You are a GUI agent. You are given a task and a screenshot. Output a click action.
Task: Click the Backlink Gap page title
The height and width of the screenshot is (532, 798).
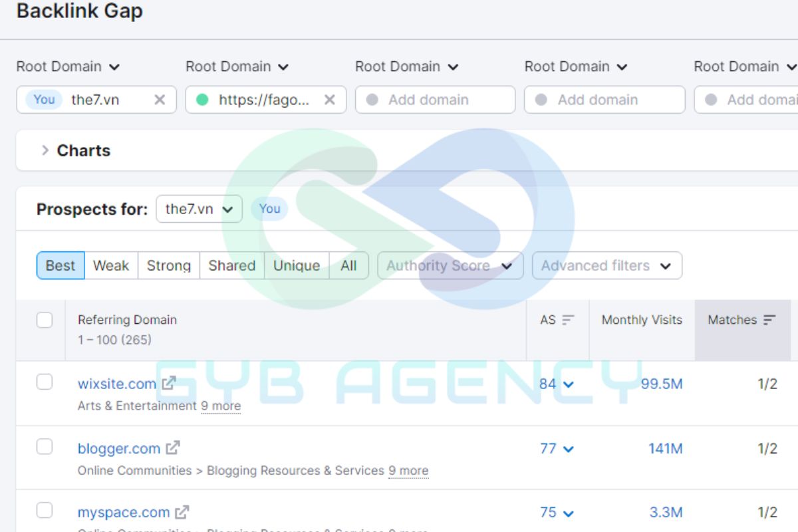tap(80, 11)
